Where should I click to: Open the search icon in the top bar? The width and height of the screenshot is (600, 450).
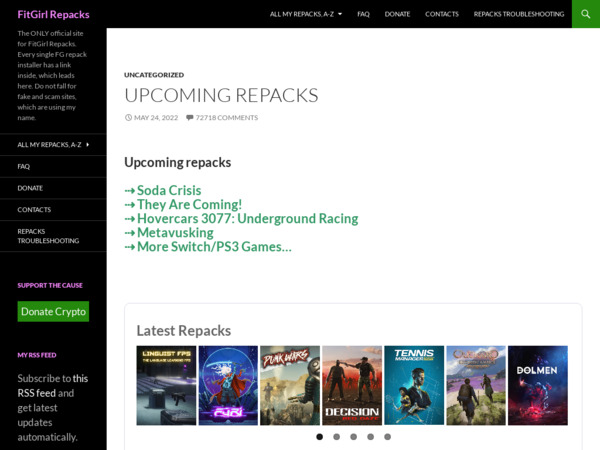585,14
